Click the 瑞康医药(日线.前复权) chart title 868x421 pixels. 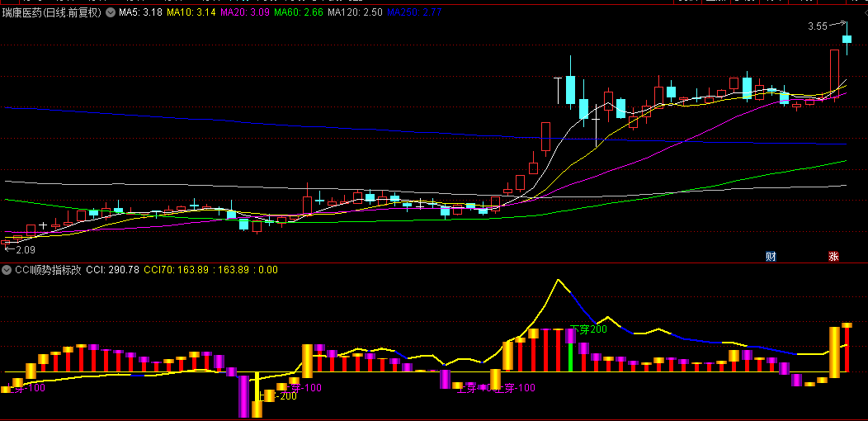[52, 12]
